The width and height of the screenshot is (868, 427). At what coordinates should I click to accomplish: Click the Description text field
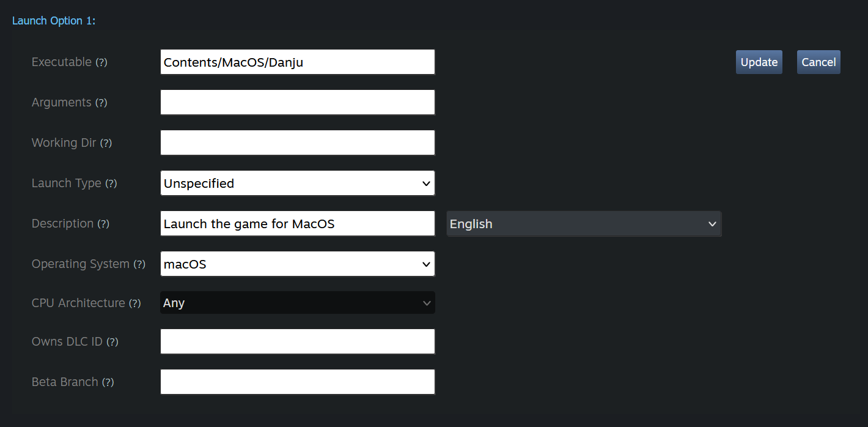[297, 223]
